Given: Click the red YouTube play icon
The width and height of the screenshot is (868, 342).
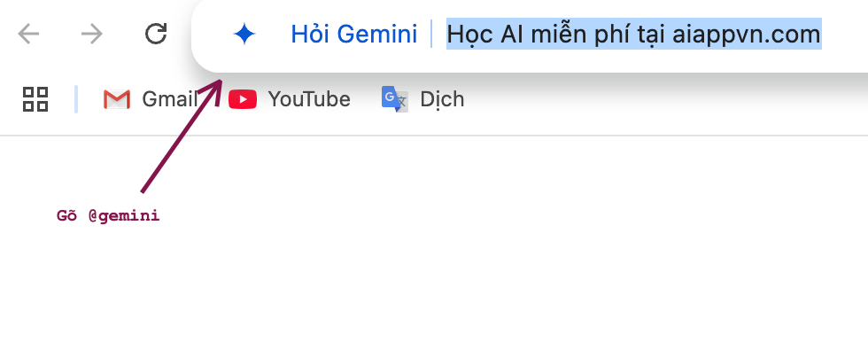Looking at the screenshot, I should point(243,99).
